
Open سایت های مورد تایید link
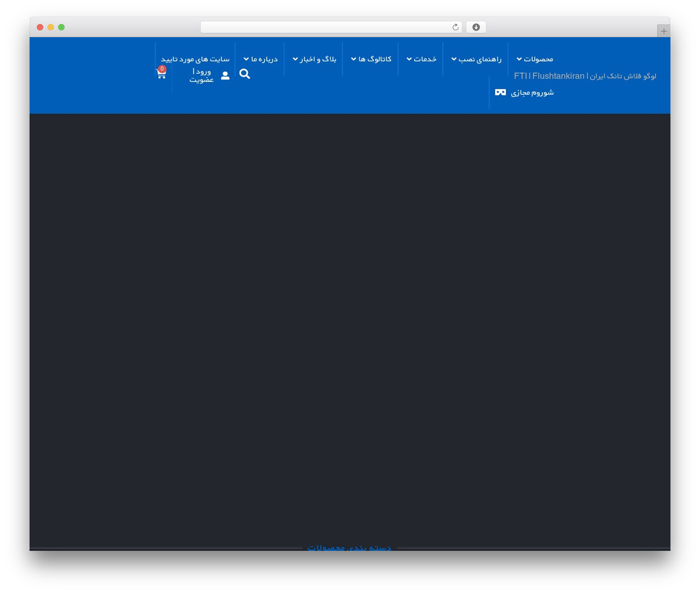(195, 59)
